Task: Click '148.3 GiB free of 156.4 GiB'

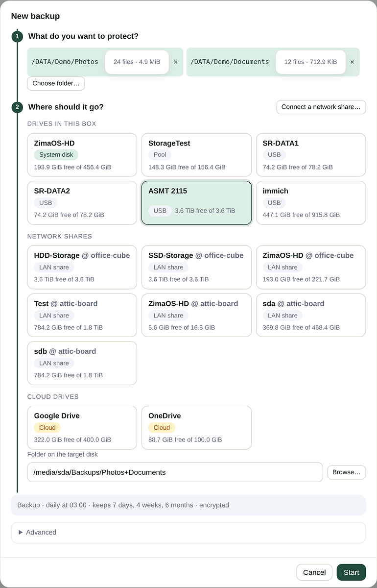Action: coord(187,167)
